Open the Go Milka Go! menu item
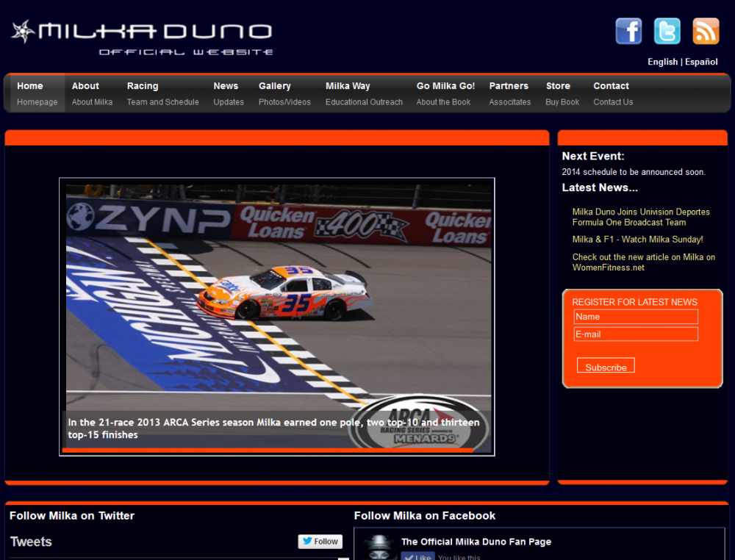This screenshot has width=735, height=560. click(x=445, y=93)
